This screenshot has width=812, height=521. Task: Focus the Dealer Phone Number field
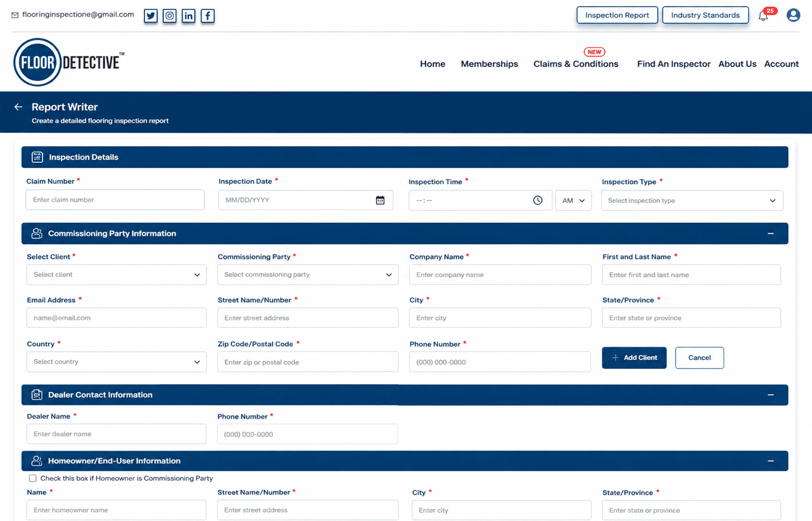[x=307, y=434]
